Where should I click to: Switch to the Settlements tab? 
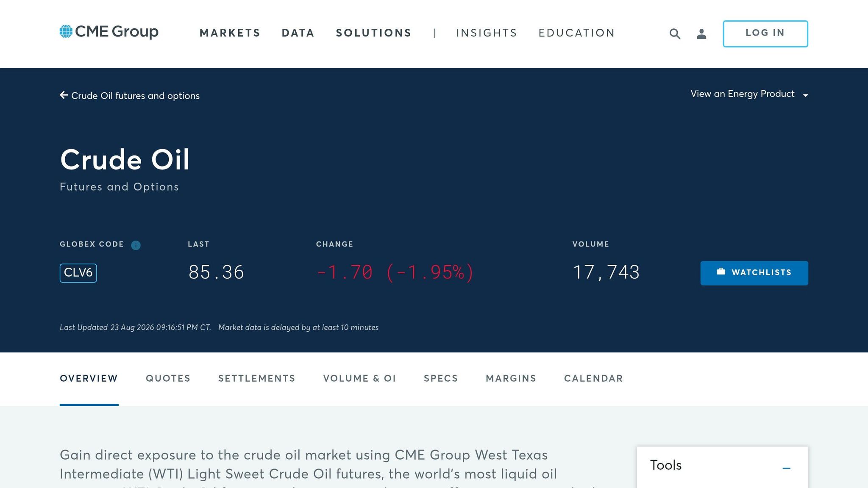[257, 379]
